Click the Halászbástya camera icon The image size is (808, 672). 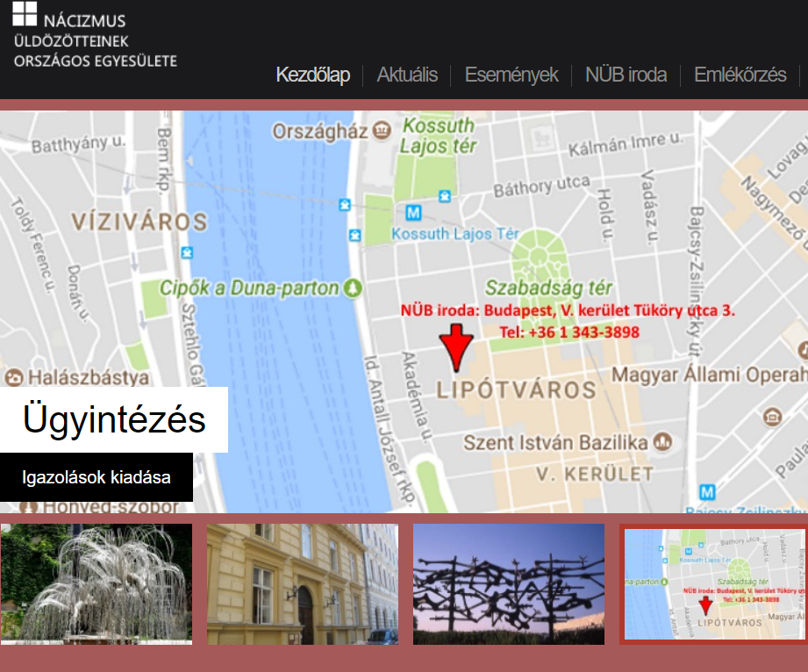[x=13, y=378]
